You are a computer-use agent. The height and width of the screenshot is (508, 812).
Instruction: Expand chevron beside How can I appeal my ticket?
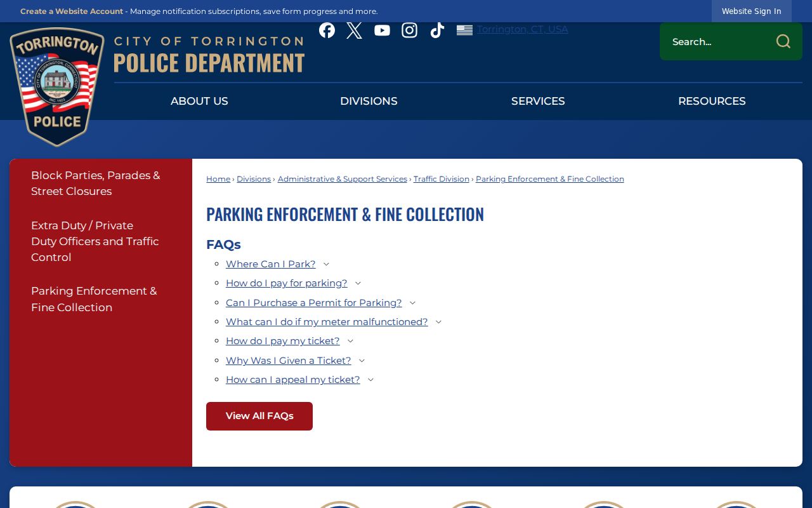pyautogui.click(x=370, y=380)
